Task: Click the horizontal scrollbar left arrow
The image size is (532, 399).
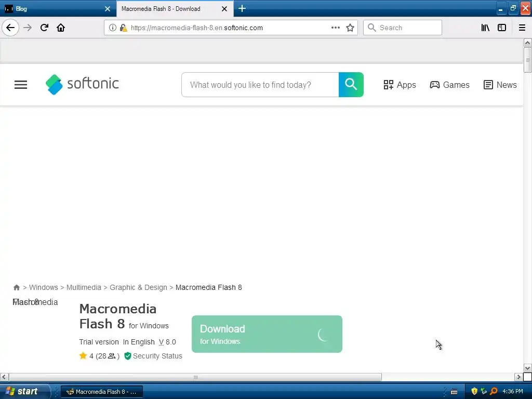Action: pyautogui.click(x=4, y=377)
